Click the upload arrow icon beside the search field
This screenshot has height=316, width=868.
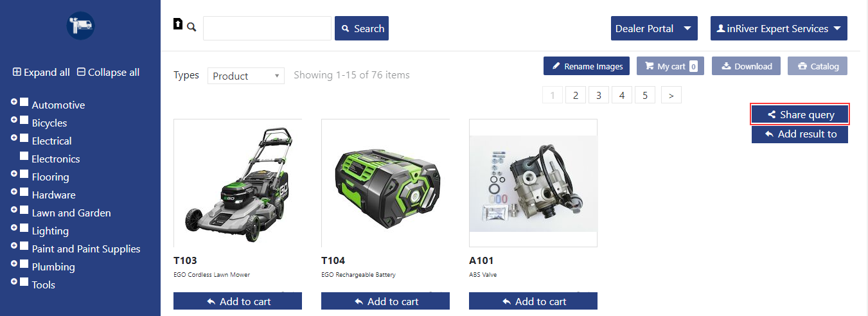(x=178, y=24)
